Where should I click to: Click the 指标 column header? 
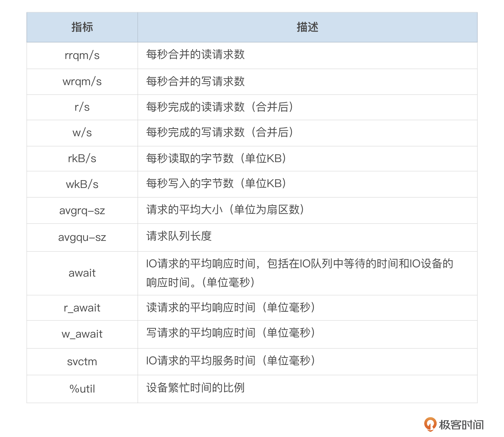[82, 27]
